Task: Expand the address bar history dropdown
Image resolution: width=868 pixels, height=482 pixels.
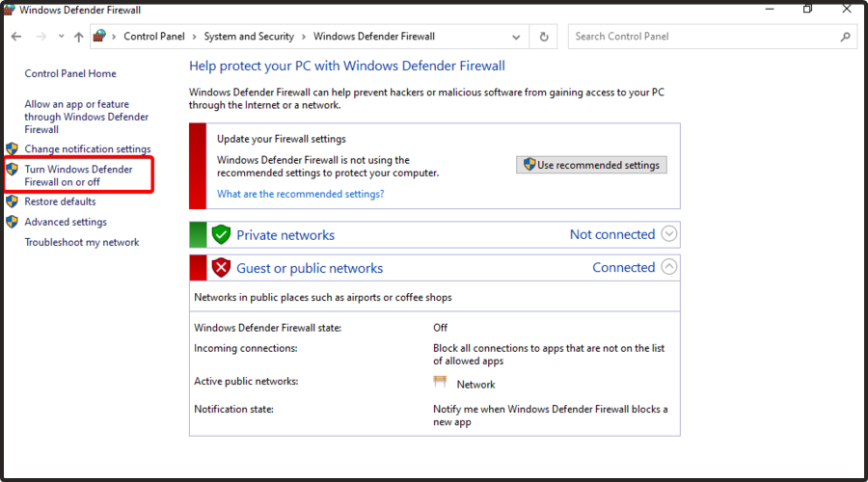Action: (516, 37)
